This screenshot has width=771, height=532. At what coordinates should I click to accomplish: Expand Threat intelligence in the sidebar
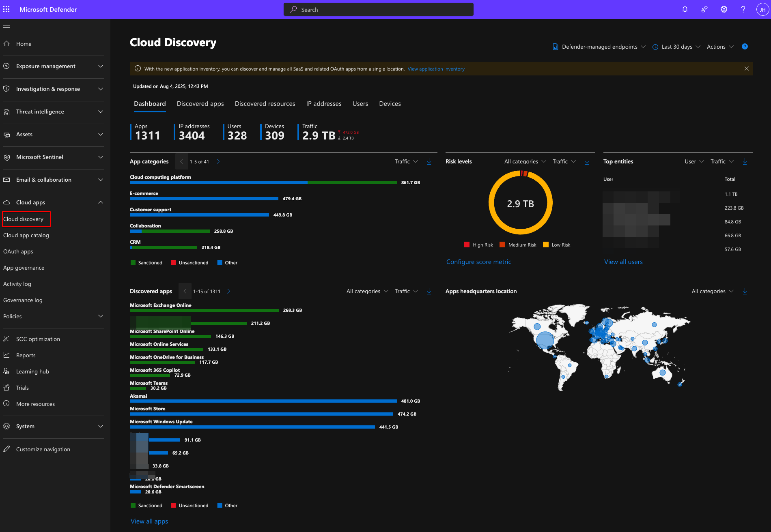[x=53, y=112]
